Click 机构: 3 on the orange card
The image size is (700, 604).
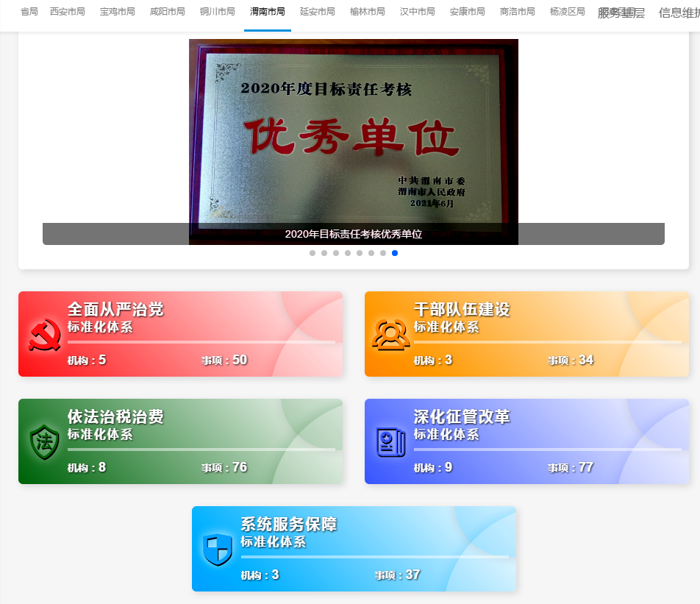pyautogui.click(x=433, y=360)
